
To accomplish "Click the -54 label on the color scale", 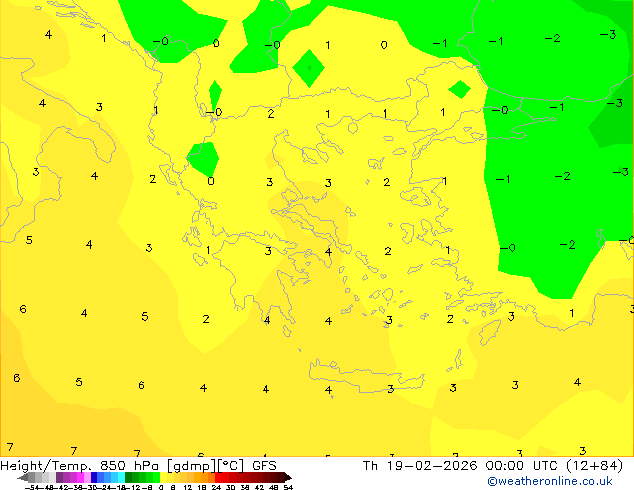I will [x=32, y=487].
